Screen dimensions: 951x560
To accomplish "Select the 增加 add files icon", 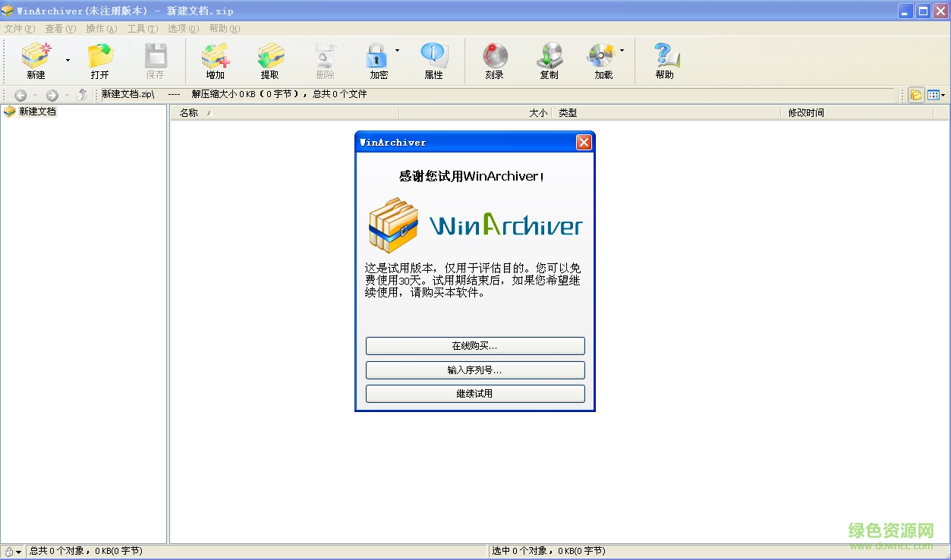I will pos(215,61).
